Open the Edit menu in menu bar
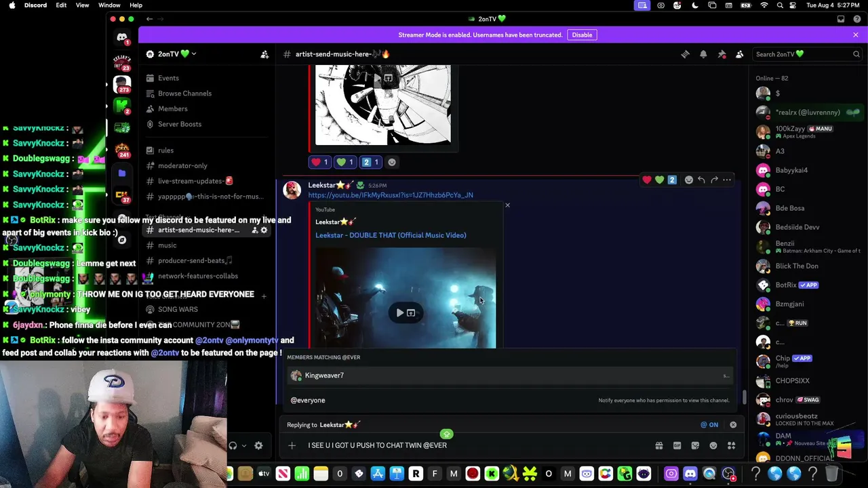 point(61,5)
